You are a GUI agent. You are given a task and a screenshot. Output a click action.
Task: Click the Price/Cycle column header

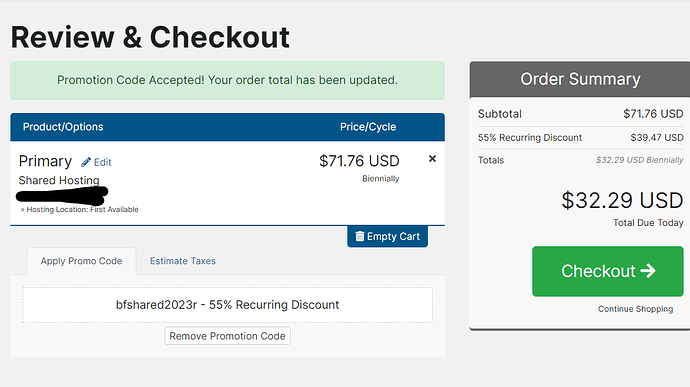point(368,127)
